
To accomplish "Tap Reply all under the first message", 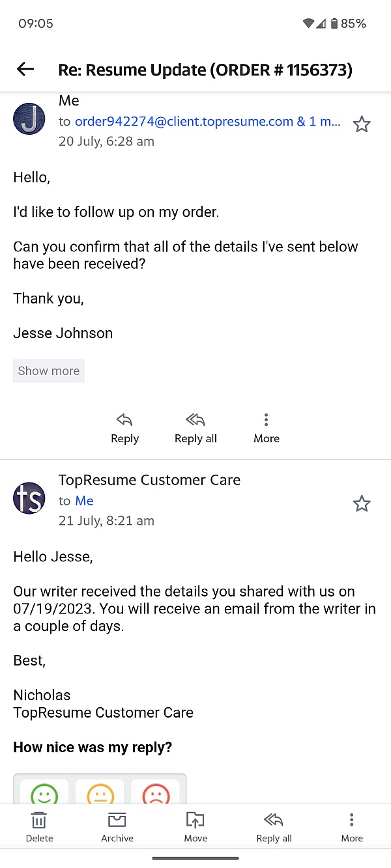I will pyautogui.click(x=195, y=428).
